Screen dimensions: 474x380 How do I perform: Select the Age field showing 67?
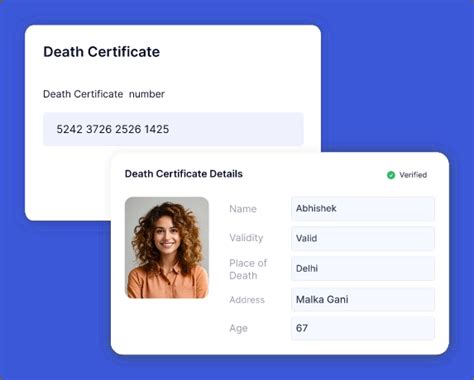363,328
